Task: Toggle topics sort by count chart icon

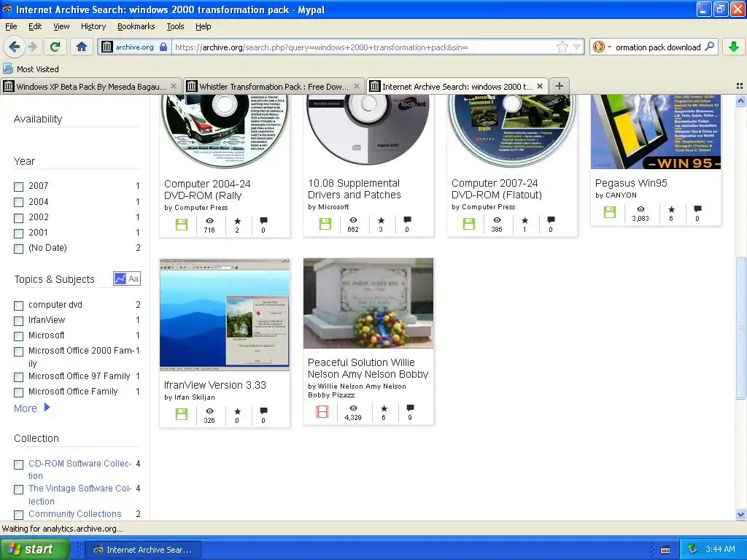Action: tap(120, 279)
